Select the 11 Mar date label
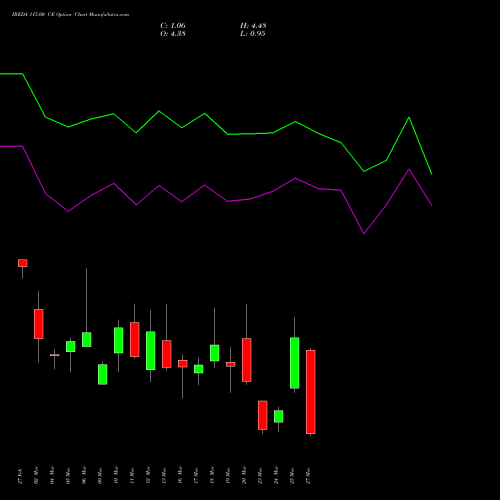 coord(132,476)
